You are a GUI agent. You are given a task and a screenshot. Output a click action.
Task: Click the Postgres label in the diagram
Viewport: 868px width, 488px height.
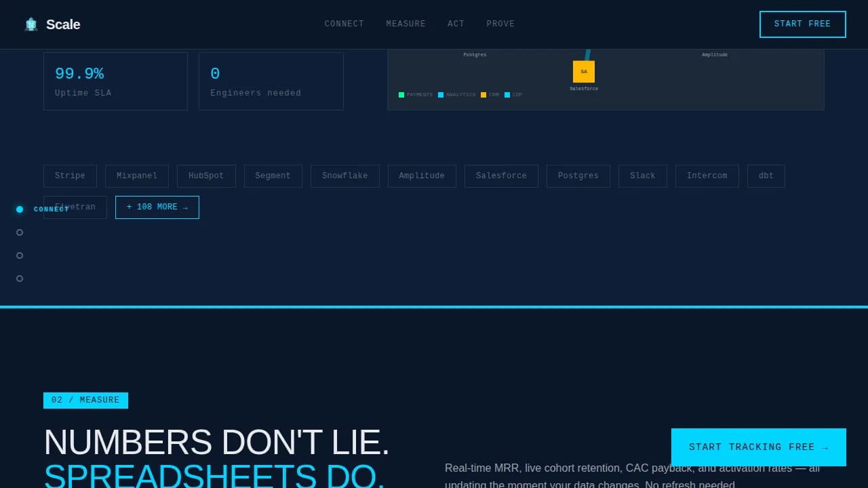475,55
